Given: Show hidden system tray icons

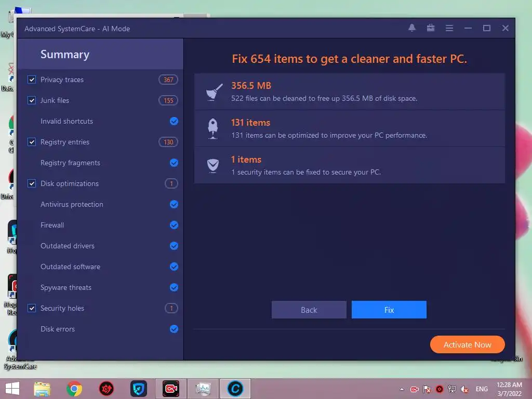Looking at the screenshot, I should point(402,389).
